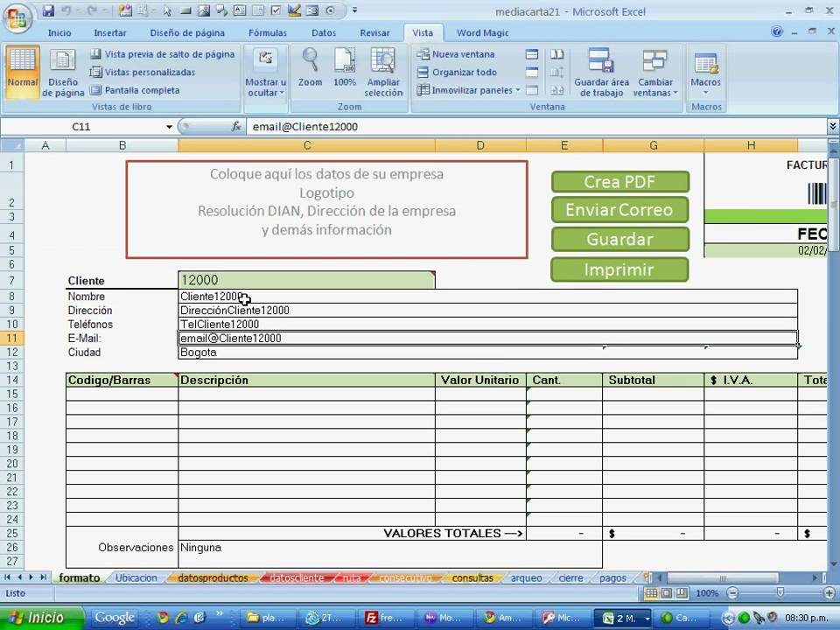Open Insertar ribbon tab

110,32
